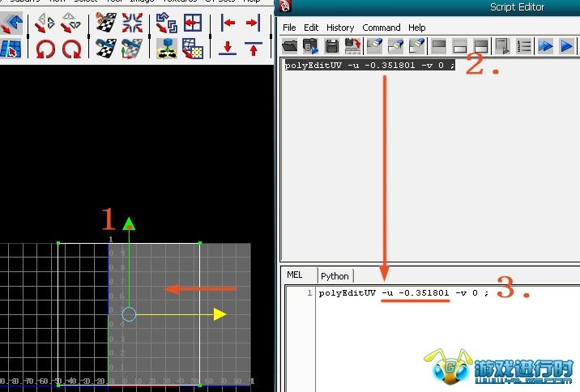Image resolution: width=580 pixels, height=392 pixels.
Task: Toggle Show both history and input panes
Action: pos(481,46)
